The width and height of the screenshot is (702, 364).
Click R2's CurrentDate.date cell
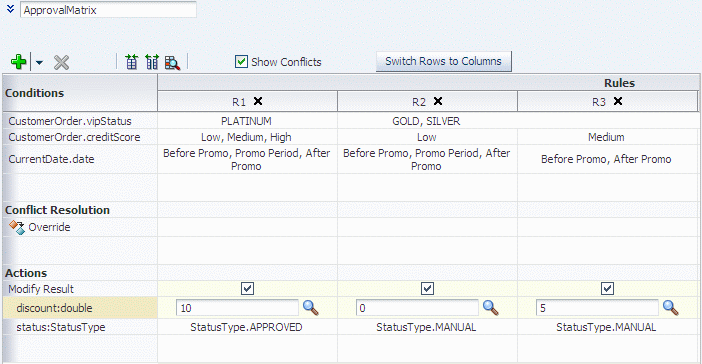[x=427, y=159]
